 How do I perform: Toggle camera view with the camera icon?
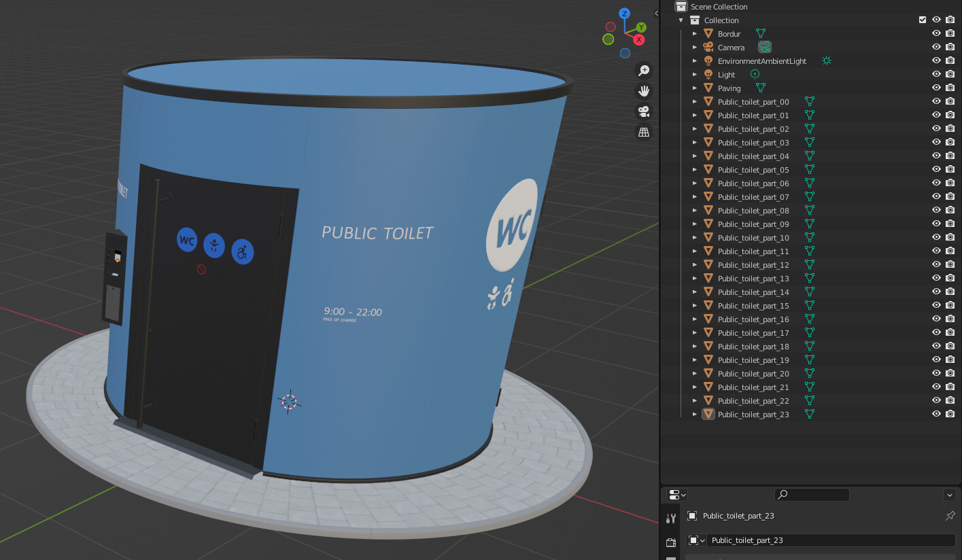click(x=643, y=111)
